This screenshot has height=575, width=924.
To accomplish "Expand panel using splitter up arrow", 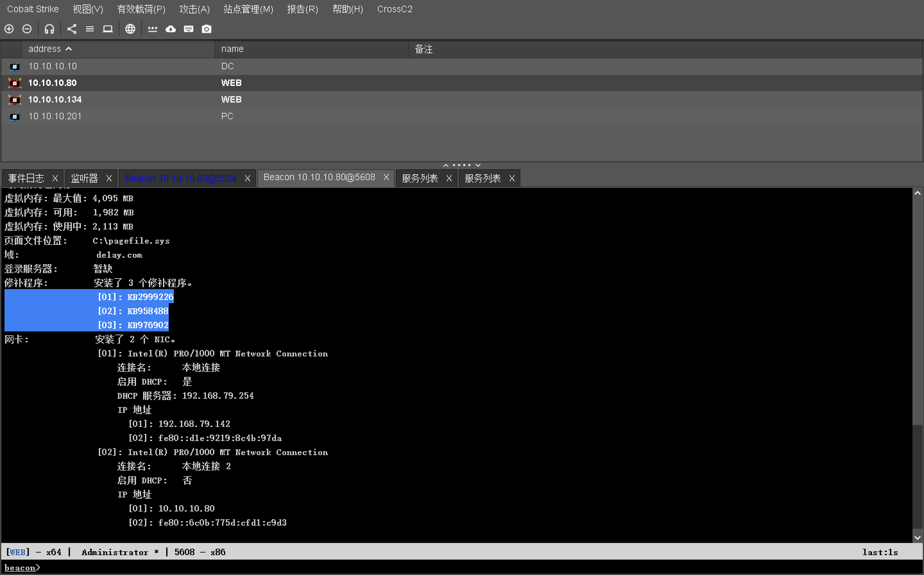I will tap(446, 165).
